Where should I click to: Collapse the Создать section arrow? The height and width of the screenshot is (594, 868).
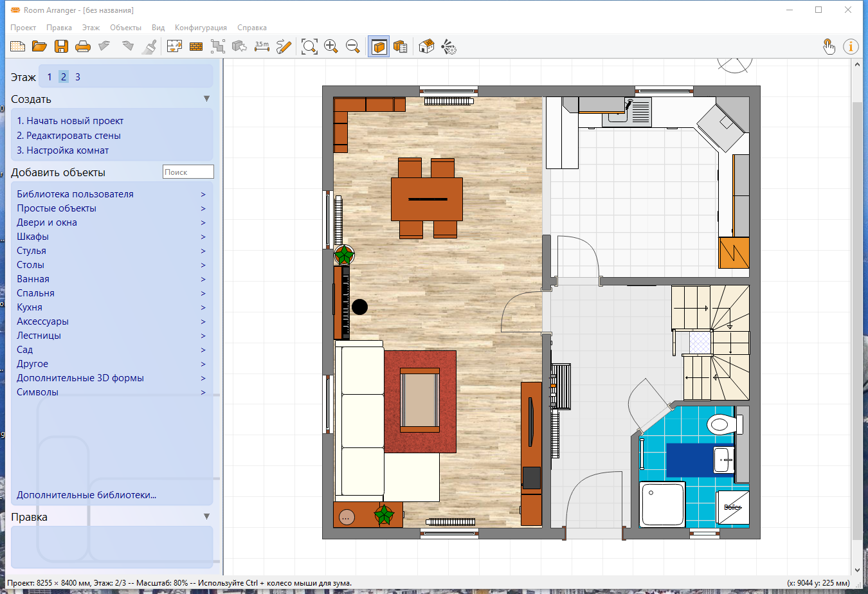point(206,99)
